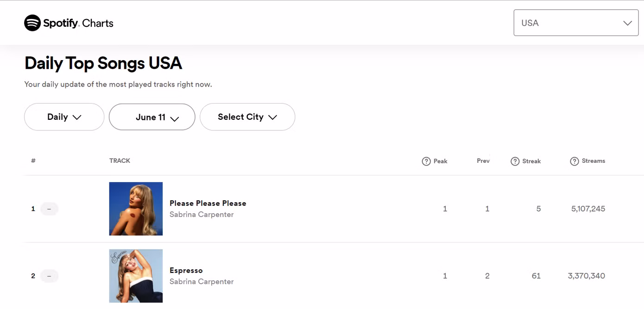Click the Streak help question-mark icon
Viewport: 644px width, 309px height.
[515, 161]
